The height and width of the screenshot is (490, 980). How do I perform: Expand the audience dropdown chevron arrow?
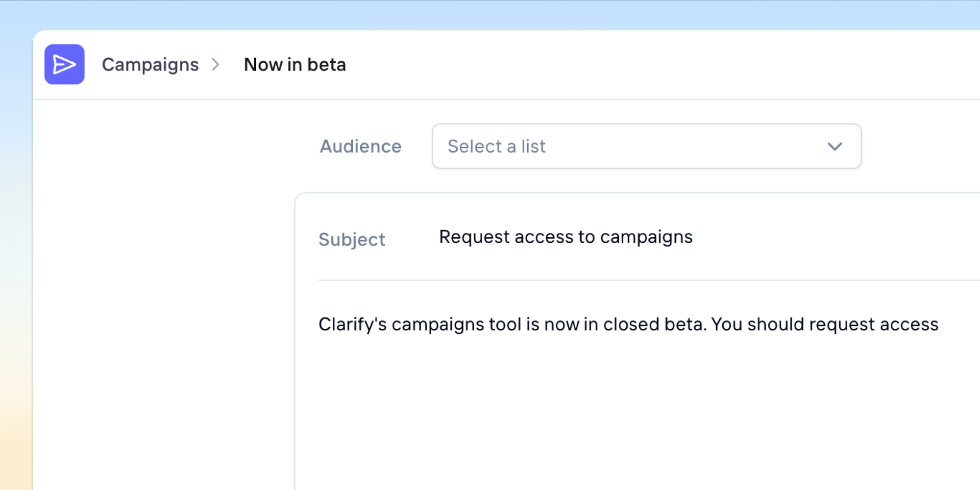834,147
